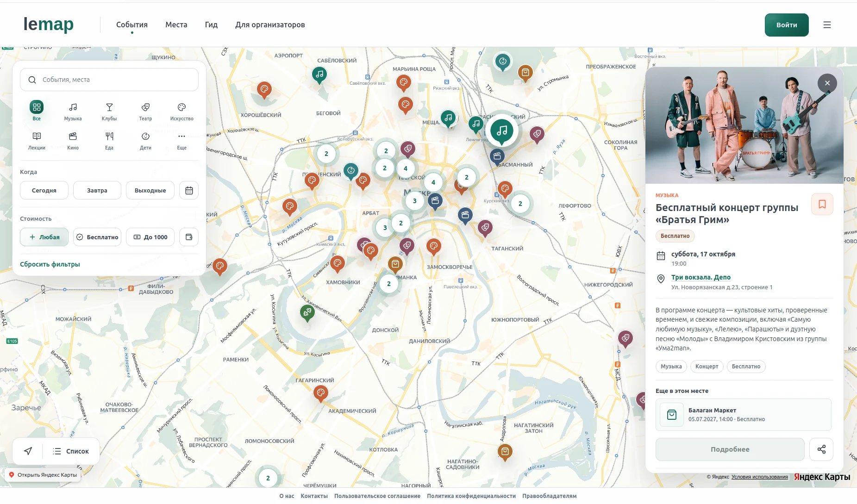Screen dimensions: 857x504
Task: Open cluster marker 2 near Черёмушки
Action: coord(268,478)
